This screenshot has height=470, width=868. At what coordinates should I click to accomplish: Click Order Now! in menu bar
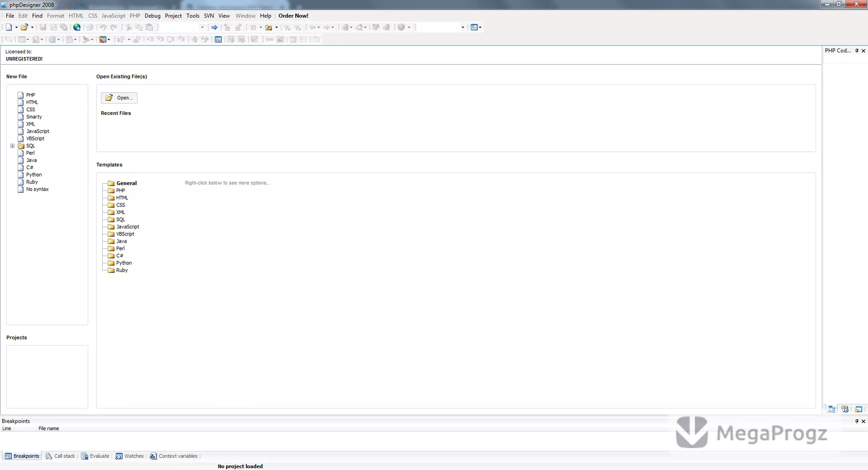click(x=293, y=16)
